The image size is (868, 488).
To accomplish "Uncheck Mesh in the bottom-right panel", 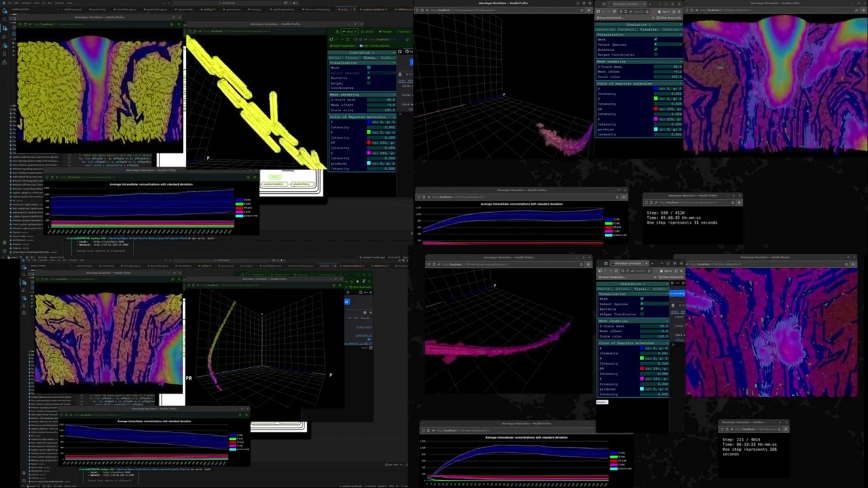I will click(642, 299).
